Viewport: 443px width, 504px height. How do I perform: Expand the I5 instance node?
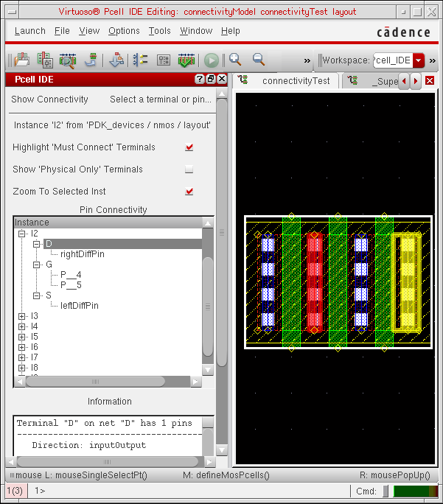pyautogui.click(x=21, y=337)
